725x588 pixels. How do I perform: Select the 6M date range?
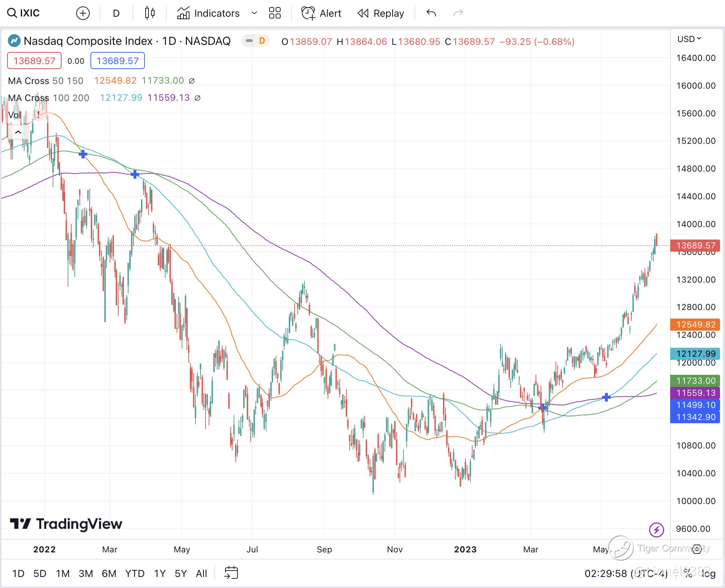pyautogui.click(x=109, y=573)
